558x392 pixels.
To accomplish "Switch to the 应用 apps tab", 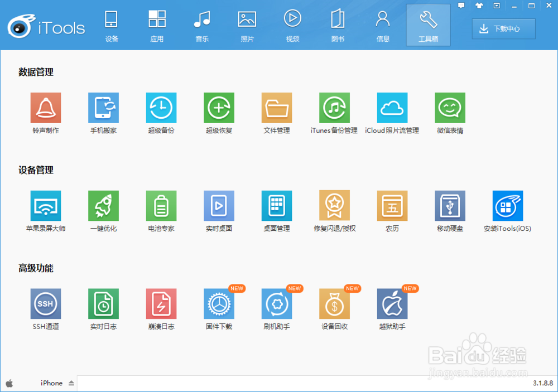I will [x=157, y=26].
